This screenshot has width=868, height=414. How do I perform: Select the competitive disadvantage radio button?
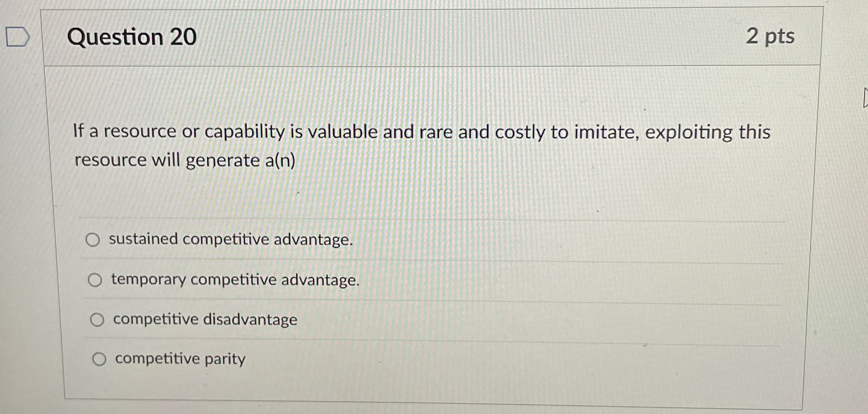[x=98, y=319]
